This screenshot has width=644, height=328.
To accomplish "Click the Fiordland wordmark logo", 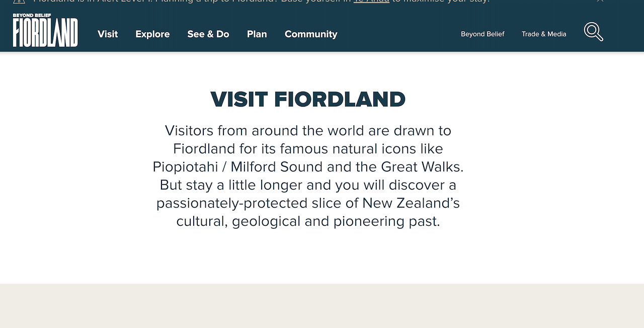I will click(x=45, y=33).
